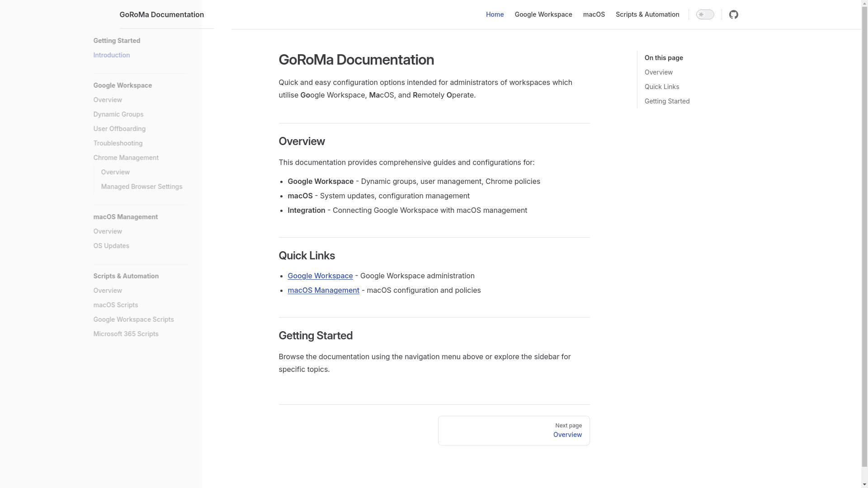This screenshot has width=868, height=488.
Task: Click the Quick Links section heading
Action: tap(307, 256)
